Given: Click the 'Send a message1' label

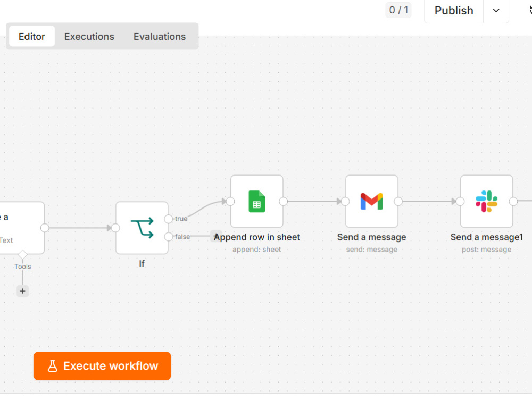Looking at the screenshot, I should tap(486, 237).
